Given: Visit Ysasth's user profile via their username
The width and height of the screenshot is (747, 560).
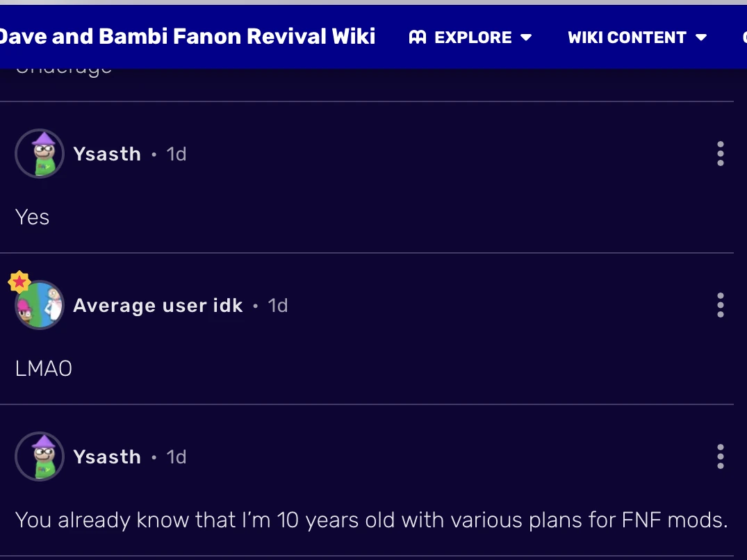Looking at the screenshot, I should point(107,154).
